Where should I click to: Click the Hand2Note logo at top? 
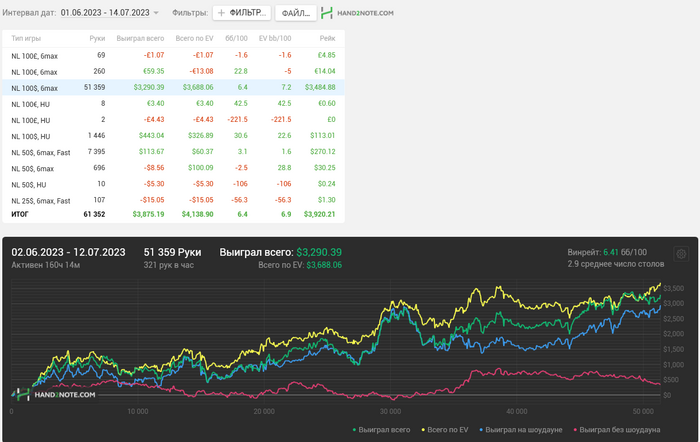pyautogui.click(x=357, y=12)
